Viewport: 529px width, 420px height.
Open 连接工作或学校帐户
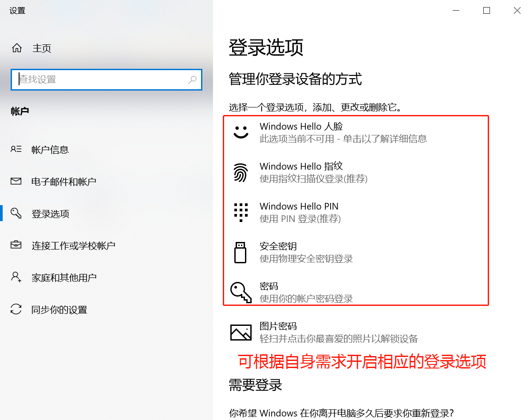tap(74, 246)
